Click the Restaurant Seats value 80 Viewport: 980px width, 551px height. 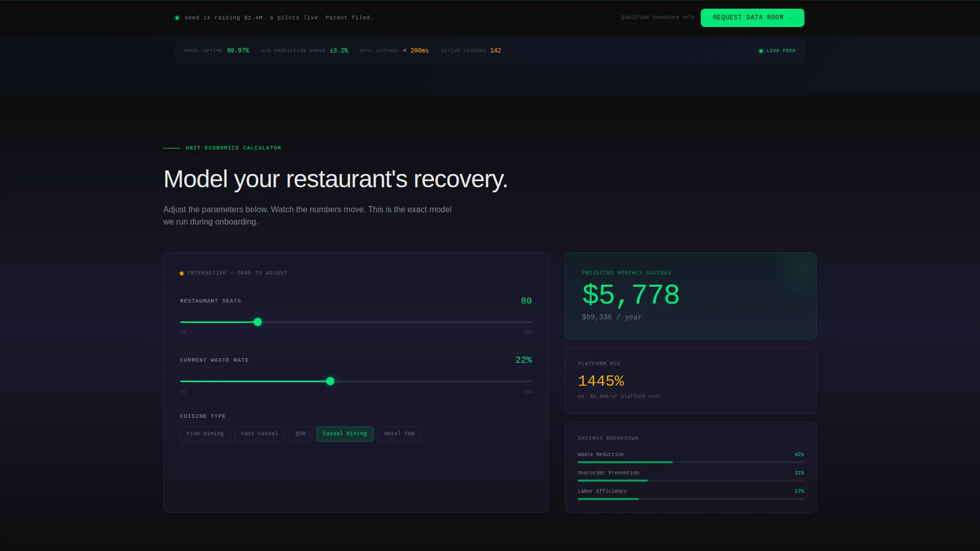click(x=526, y=301)
